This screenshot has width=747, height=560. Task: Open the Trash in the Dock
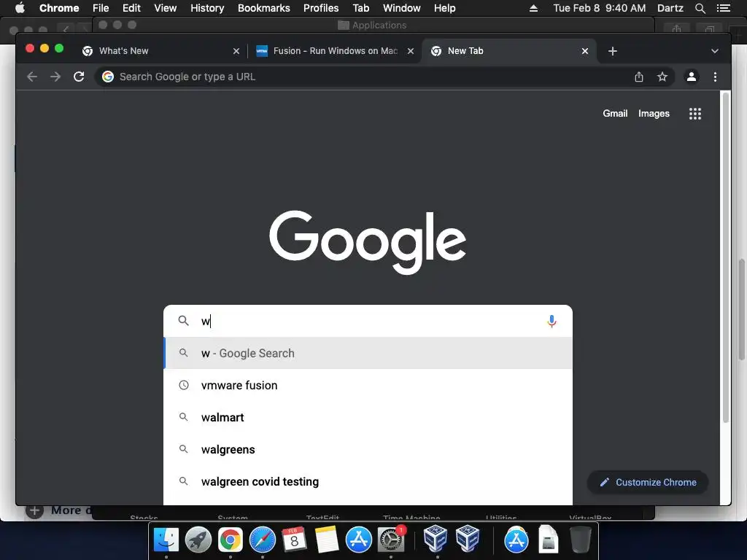581,540
